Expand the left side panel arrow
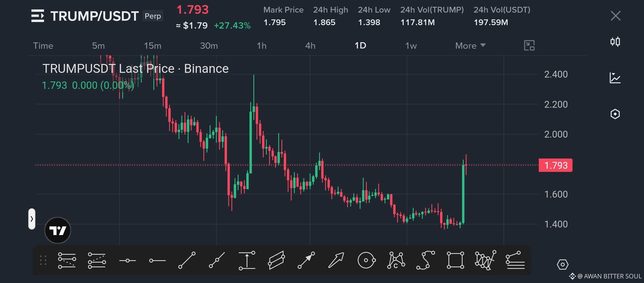 pos(32,219)
